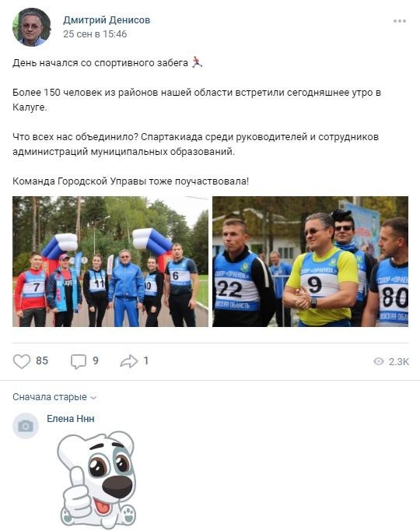Viewport: 420px width, 531px height.
Task: Expand the Сначала старые sort dropdown
Action: tap(54, 397)
